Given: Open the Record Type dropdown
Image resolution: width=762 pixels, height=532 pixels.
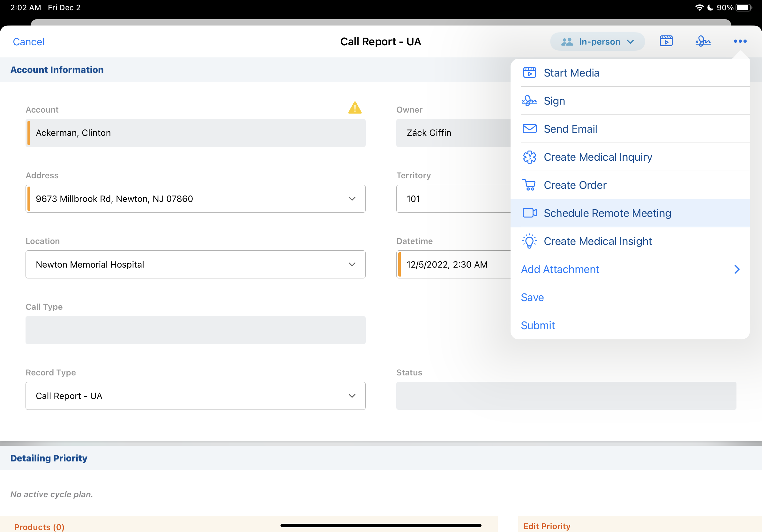Looking at the screenshot, I should [352, 396].
